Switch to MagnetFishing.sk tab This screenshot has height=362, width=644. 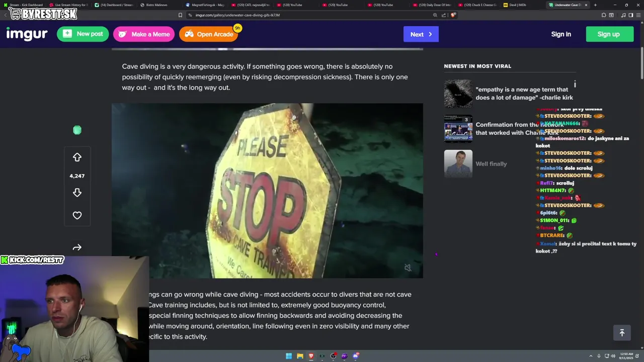pyautogui.click(x=204, y=5)
